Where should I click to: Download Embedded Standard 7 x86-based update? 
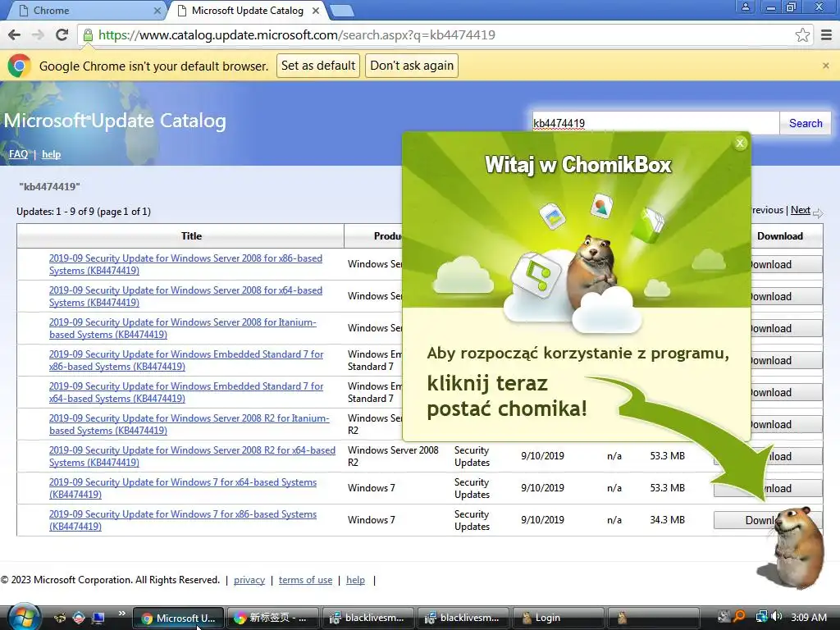(787, 361)
